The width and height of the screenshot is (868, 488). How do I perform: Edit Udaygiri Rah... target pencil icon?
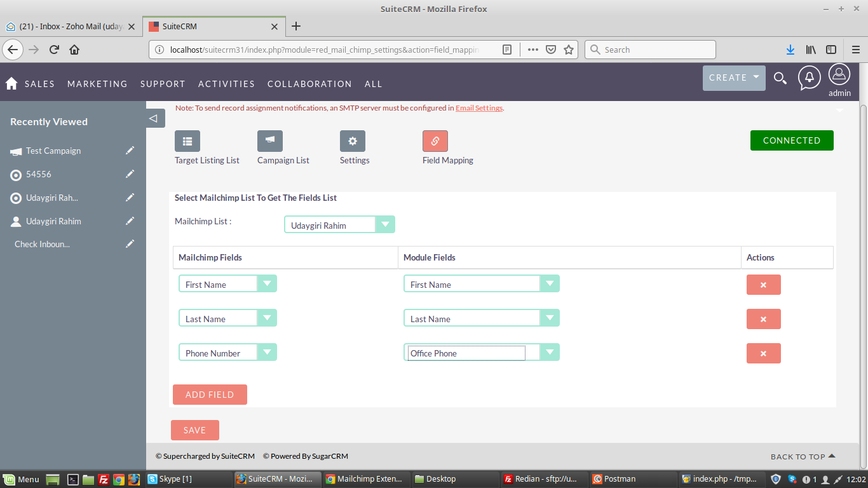coord(130,198)
